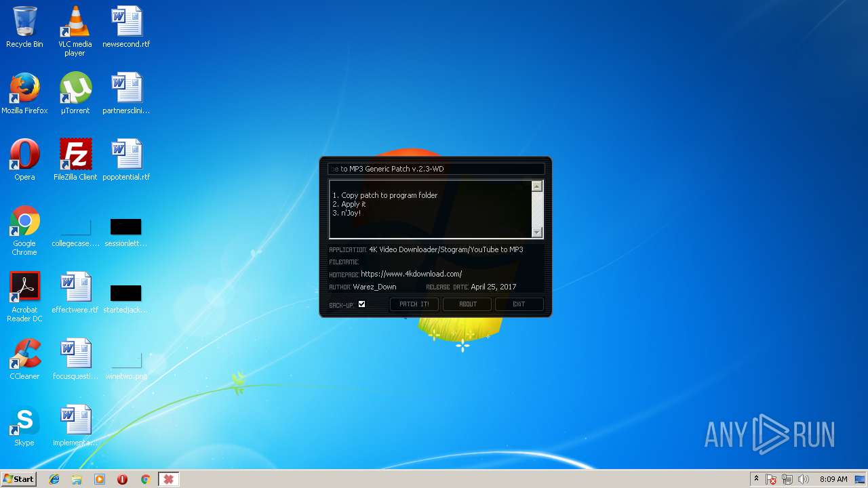The height and width of the screenshot is (488, 868).
Task: Click the EXIT button in the patcher
Action: [519, 304]
